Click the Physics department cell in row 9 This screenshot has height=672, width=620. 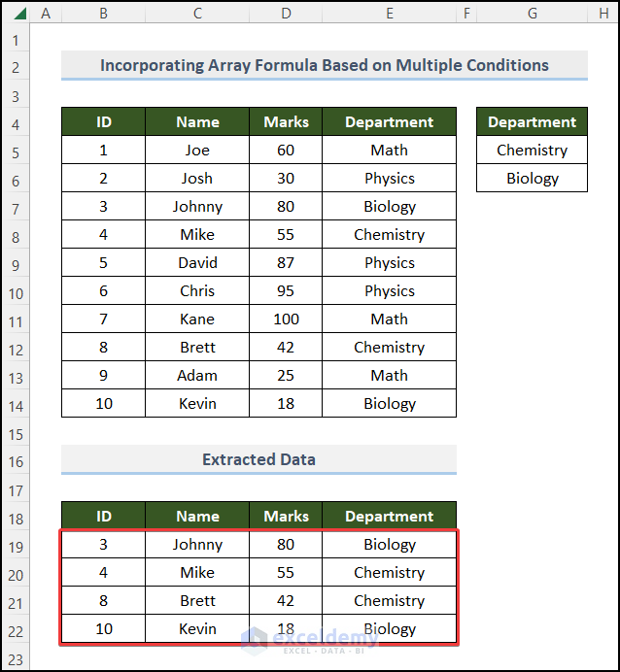[389, 263]
